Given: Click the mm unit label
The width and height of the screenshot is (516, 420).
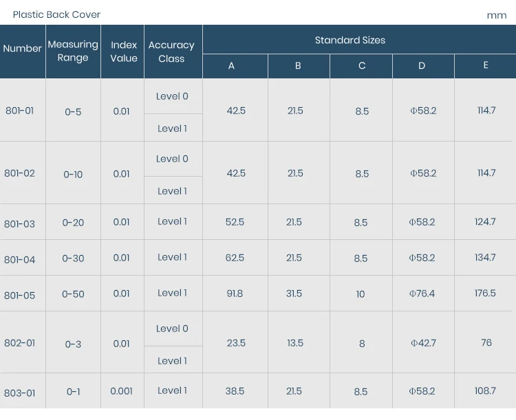Looking at the screenshot, I should (496, 15).
